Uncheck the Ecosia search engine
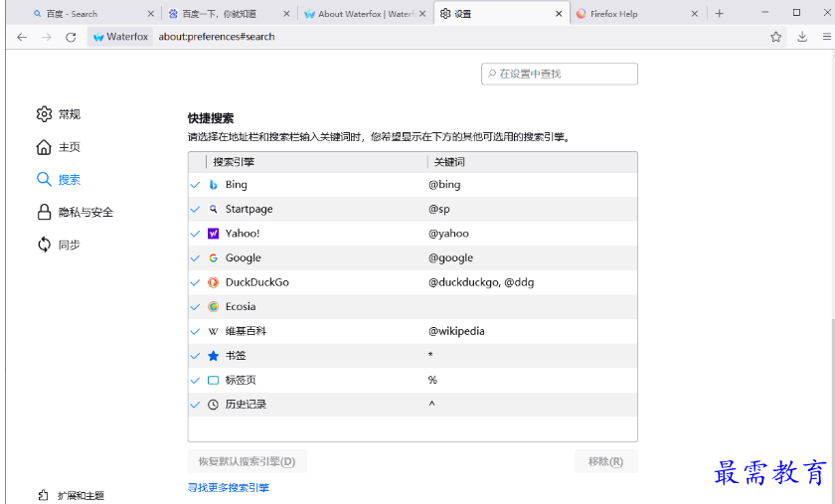This screenshot has width=835, height=504. coord(195,306)
